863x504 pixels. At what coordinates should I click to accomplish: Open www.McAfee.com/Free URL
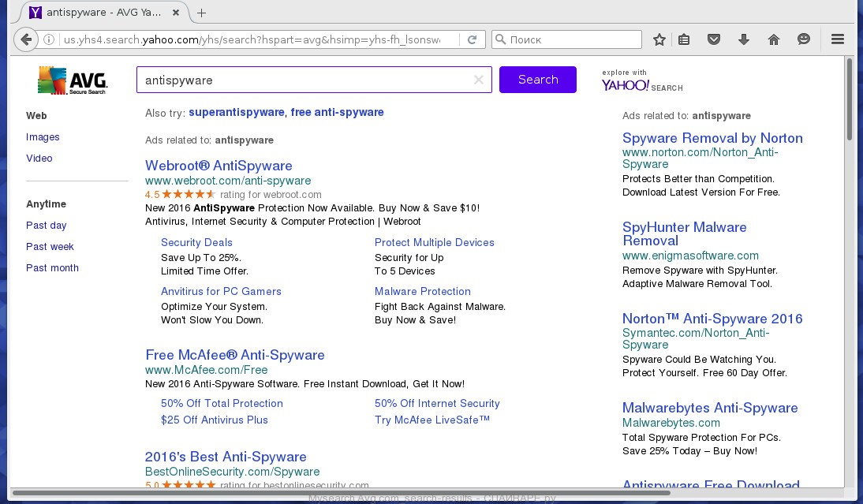tap(207, 370)
